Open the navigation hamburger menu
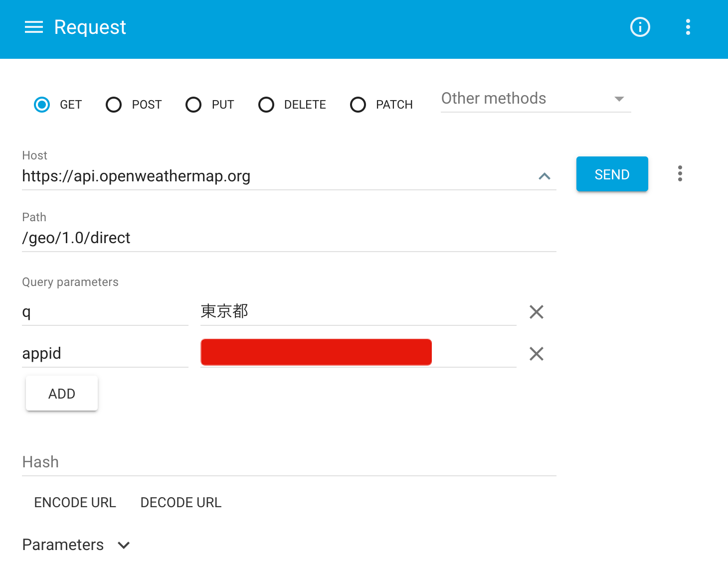This screenshot has height=561, width=728. coord(33,27)
